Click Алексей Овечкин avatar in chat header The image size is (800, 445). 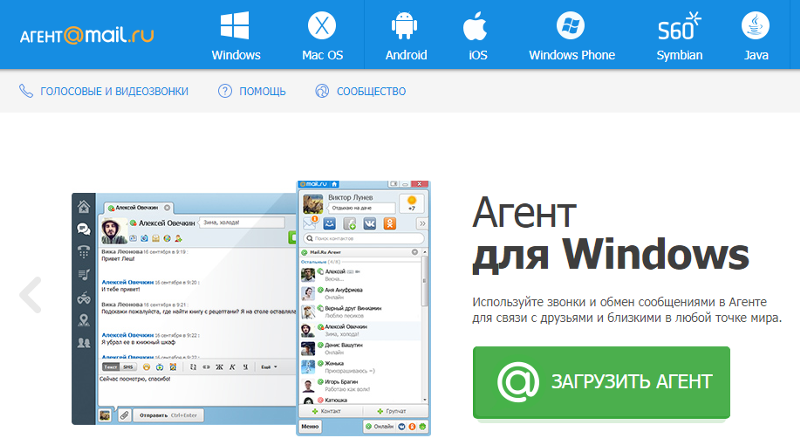pyautogui.click(x=114, y=231)
